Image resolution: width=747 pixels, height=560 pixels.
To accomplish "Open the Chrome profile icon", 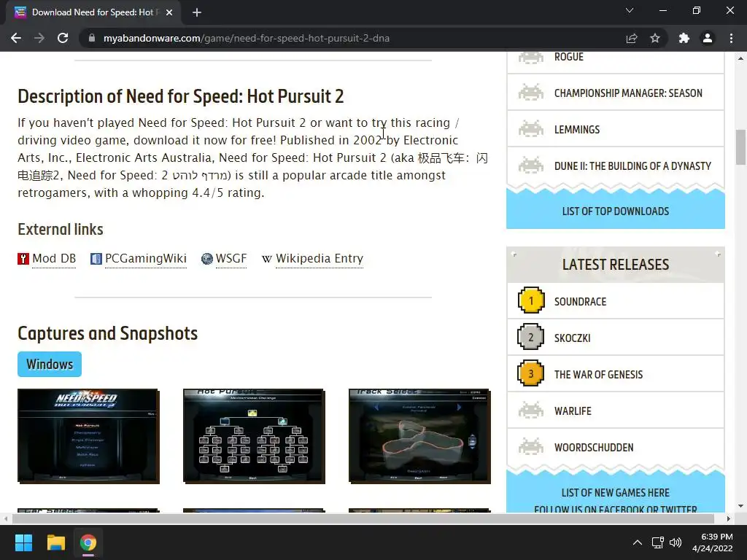I will tap(708, 38).
